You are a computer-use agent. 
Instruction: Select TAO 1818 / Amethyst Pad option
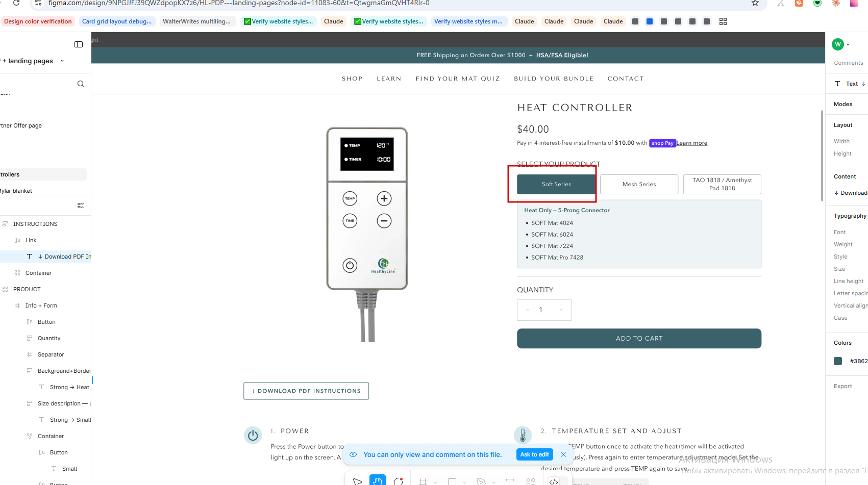(x=722, y=184)
